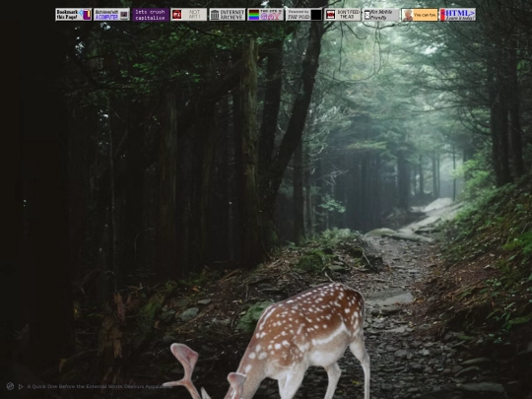Click the orange "You can too." badge
Screen dimensions: 532x399
coord(420,15)
